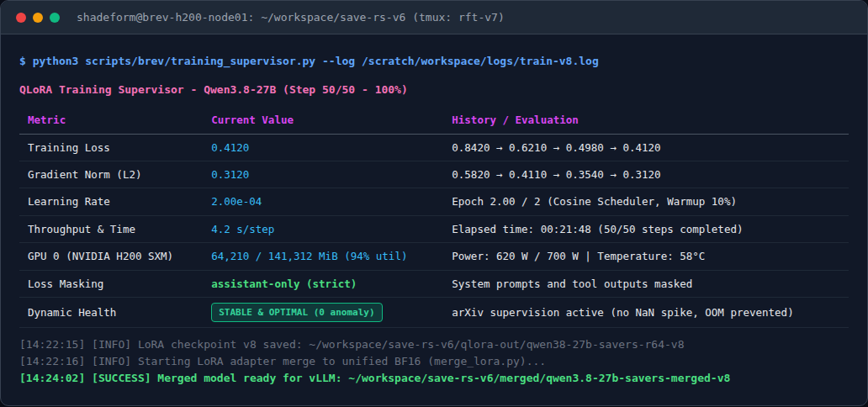Screen dimensions: 868x407
Task: Click the Dynamic Health row label
Action: 72,312
